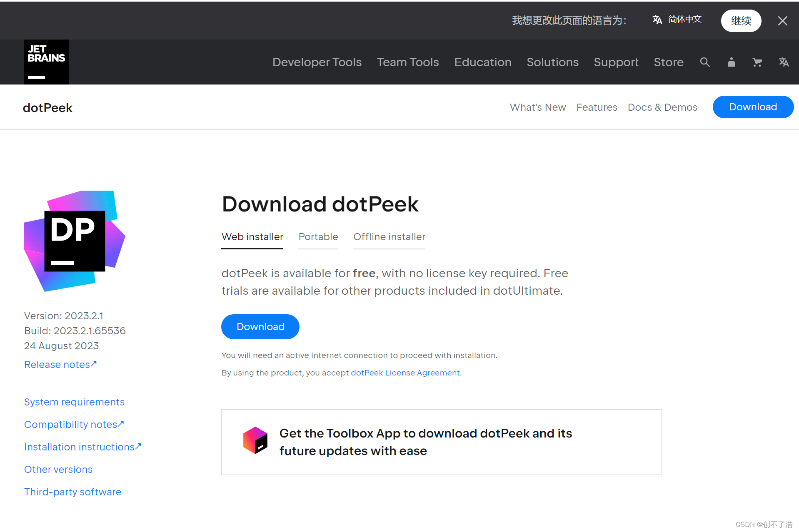Open Release notes link

coord(60,364)
